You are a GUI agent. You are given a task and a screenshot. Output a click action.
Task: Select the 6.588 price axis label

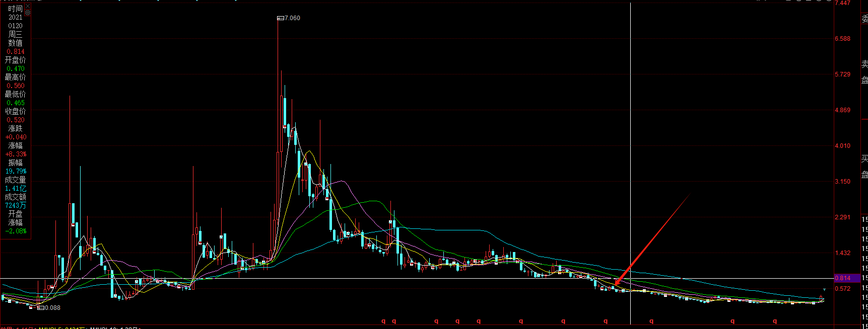(x=842, y=39)
